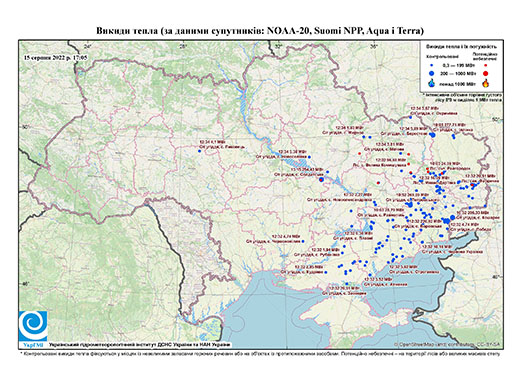Viewport: 520px width, 368px height.
Task: Click the blue marker with 4,1 МВт label
Action: click(x=200, y=151)
